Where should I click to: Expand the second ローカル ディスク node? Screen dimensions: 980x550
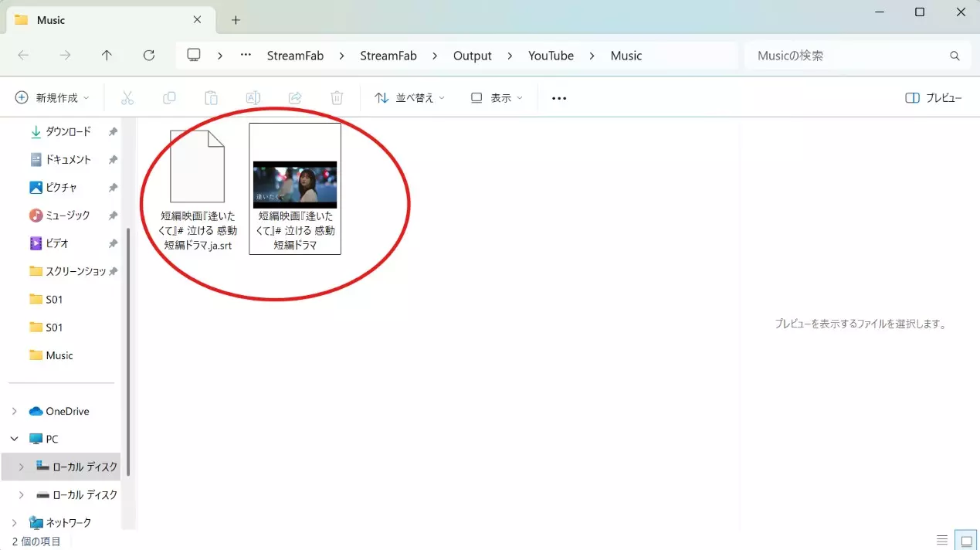tap(21, 494)
